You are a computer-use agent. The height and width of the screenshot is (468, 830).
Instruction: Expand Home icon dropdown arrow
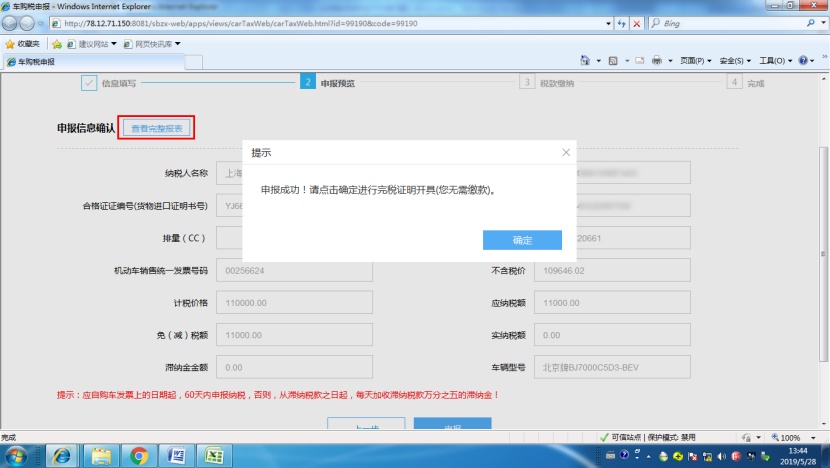click(599, 61)
